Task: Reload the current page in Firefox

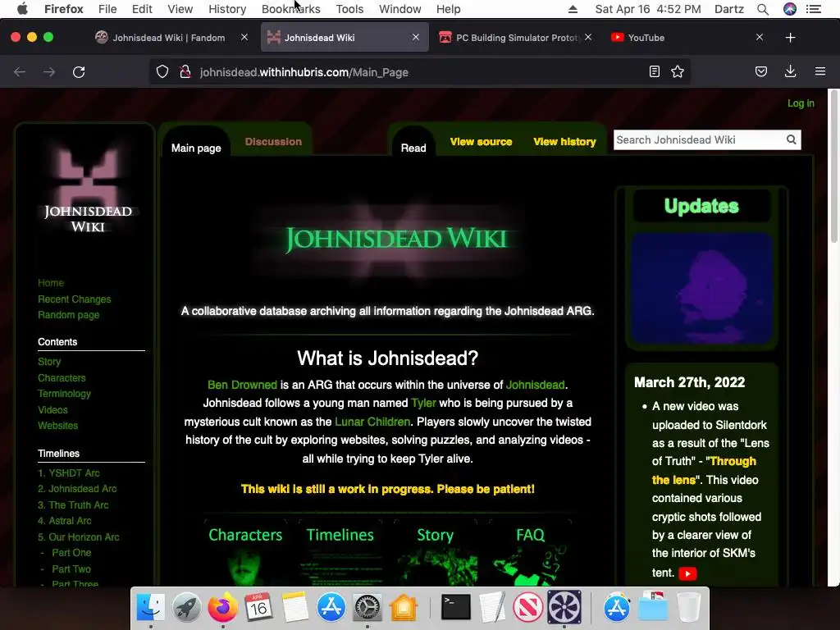Action: 79,72
